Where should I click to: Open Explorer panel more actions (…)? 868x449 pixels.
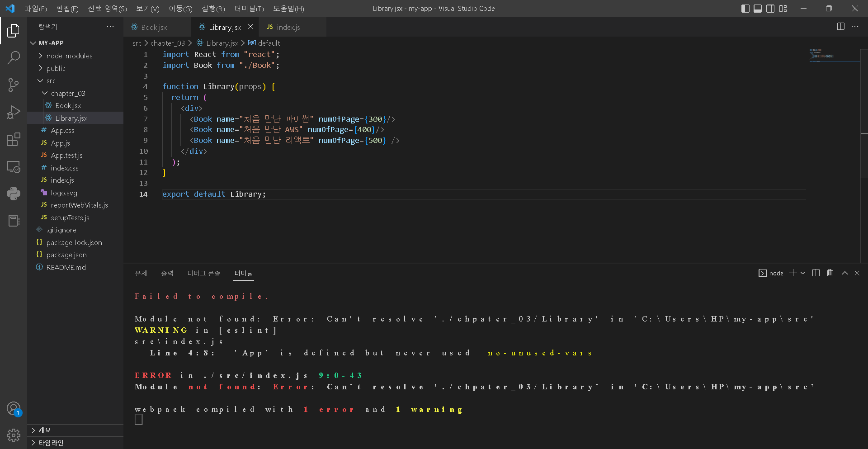coord(110,27)
